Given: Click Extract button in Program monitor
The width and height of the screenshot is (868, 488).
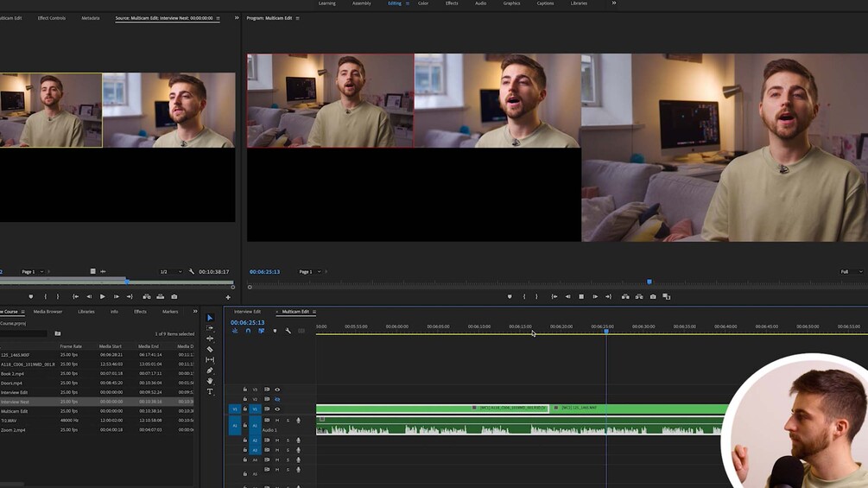Looking at the screenshot, I should (x=639, y=296).
